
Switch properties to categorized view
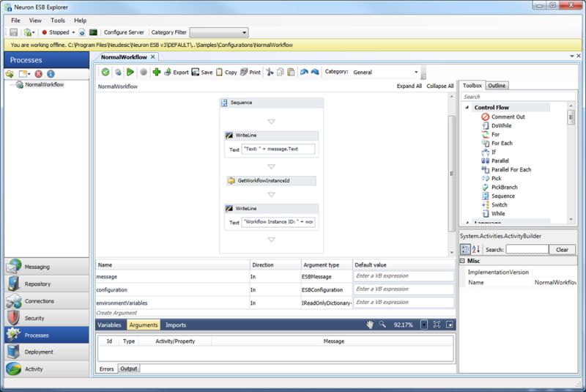pyautogui.click(x=465, y=249)
